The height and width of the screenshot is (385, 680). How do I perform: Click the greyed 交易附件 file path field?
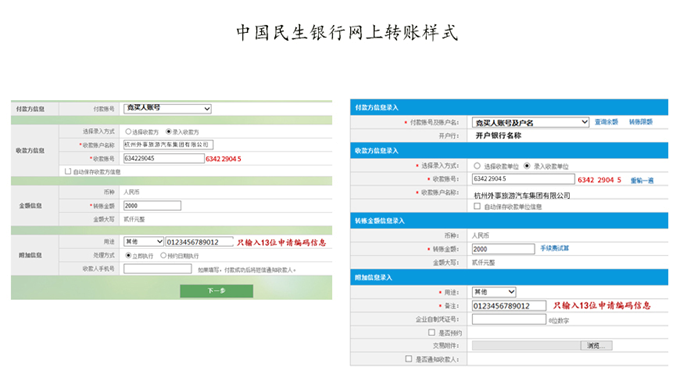tap(526, 346)
